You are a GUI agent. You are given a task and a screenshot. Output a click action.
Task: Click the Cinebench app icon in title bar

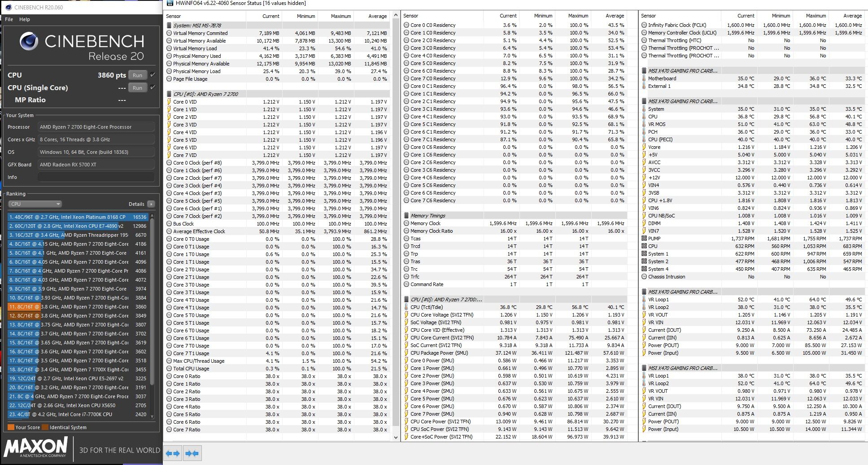pyautogui.click(x=8, y=7)
